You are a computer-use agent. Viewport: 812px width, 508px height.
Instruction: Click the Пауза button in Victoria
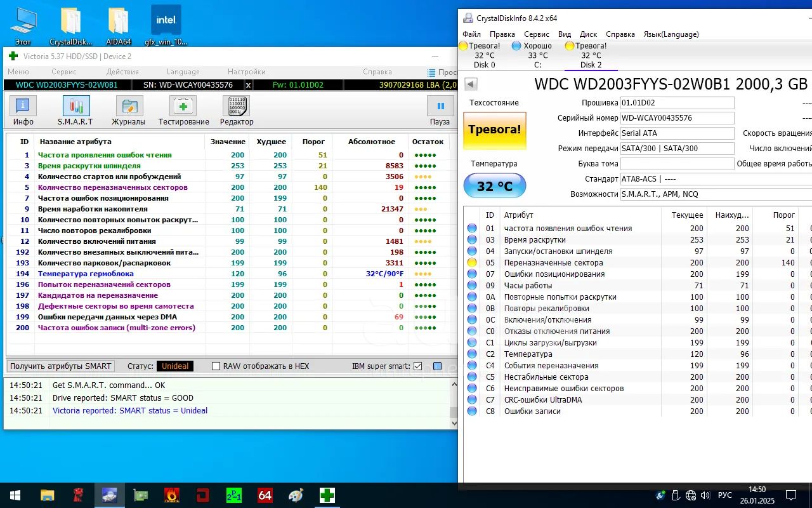coord(440,110)
